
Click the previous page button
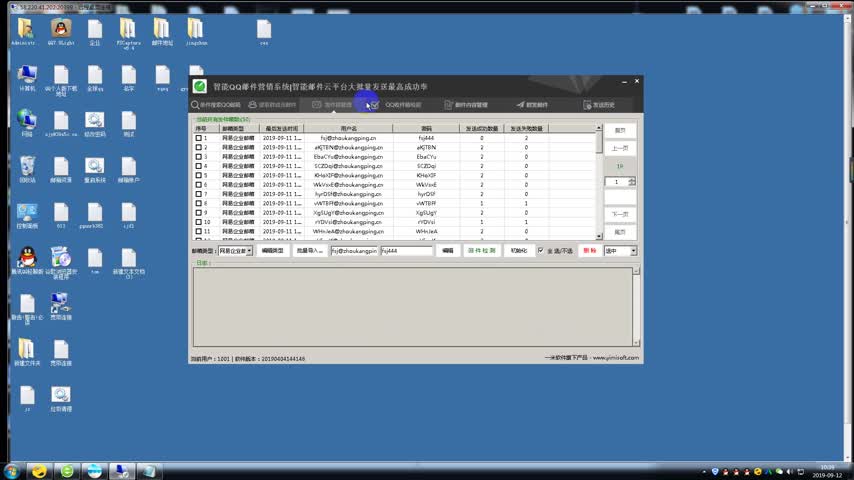pos(620,148)
